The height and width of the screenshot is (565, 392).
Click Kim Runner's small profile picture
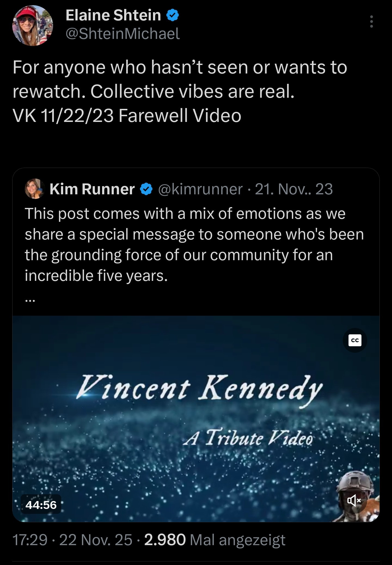click(35, 189)
